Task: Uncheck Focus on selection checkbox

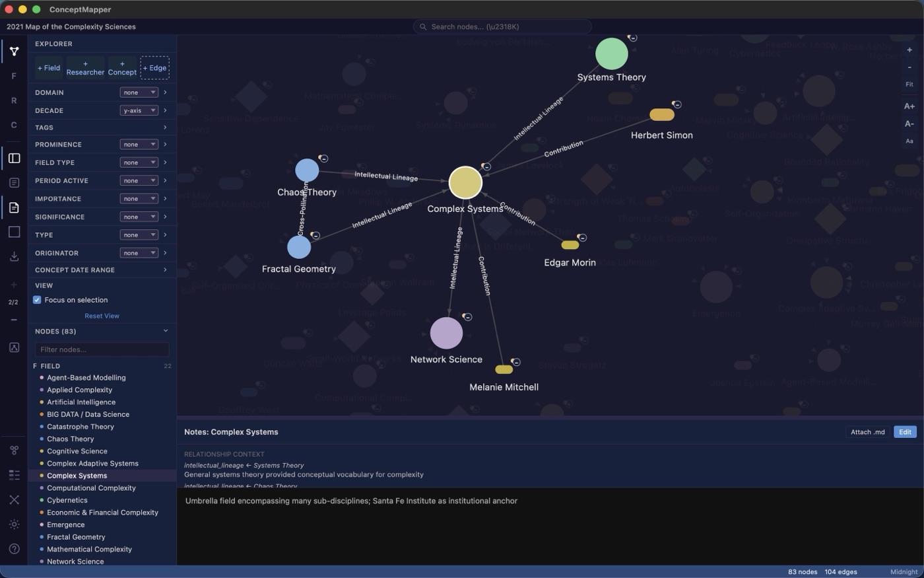Action: tap(37, 300)
